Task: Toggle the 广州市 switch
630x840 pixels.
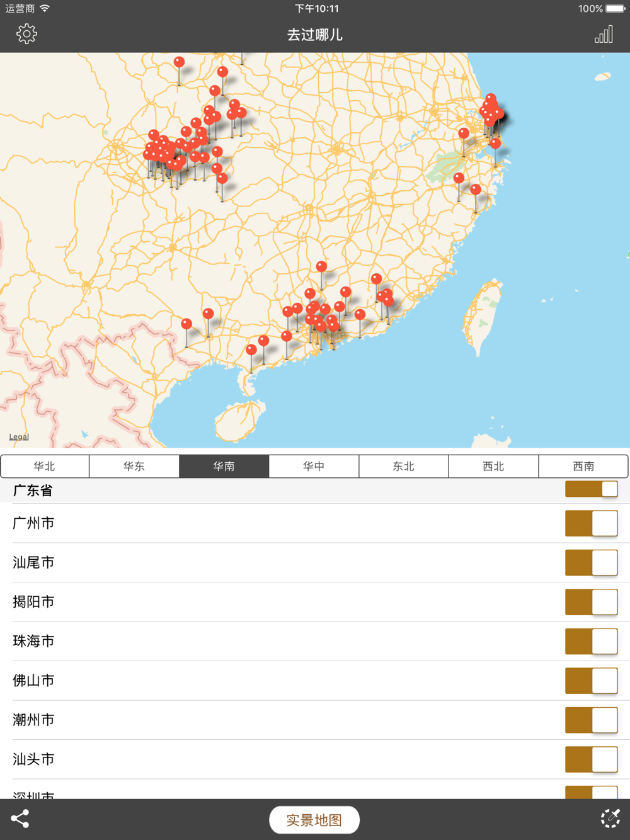Action: pos(591,523)
